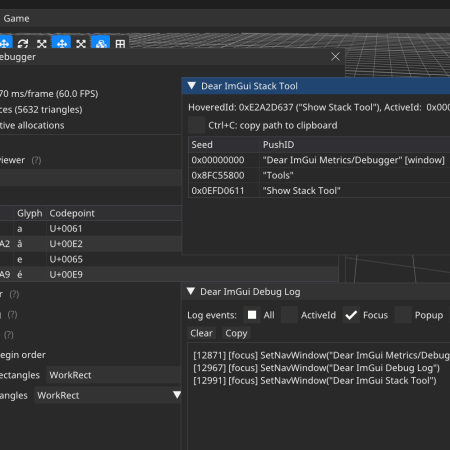Enable ActiveId log events checkbox
The height and width of the screenshot is (450, 450).
coord(289,315)
